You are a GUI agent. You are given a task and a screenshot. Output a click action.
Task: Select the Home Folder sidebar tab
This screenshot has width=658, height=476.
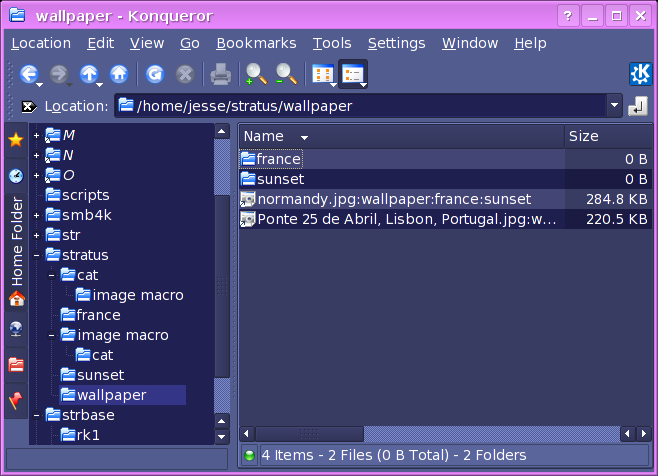(16, 252)
